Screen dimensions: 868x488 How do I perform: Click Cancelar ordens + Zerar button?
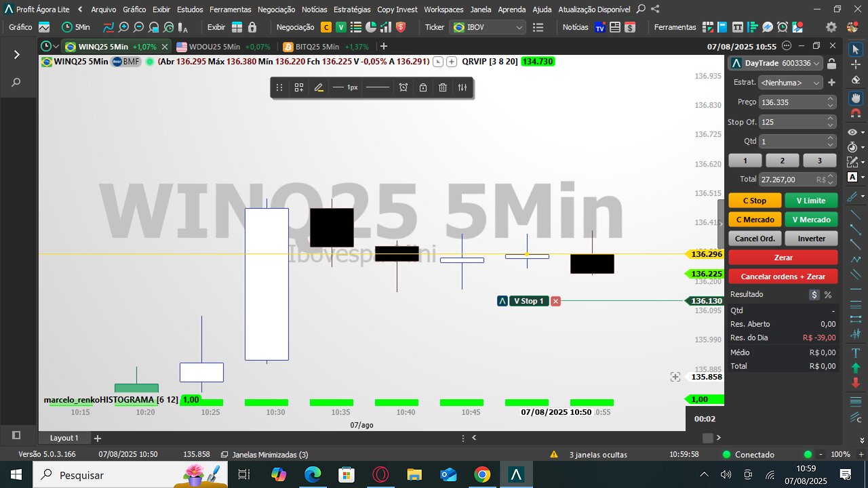783,277
